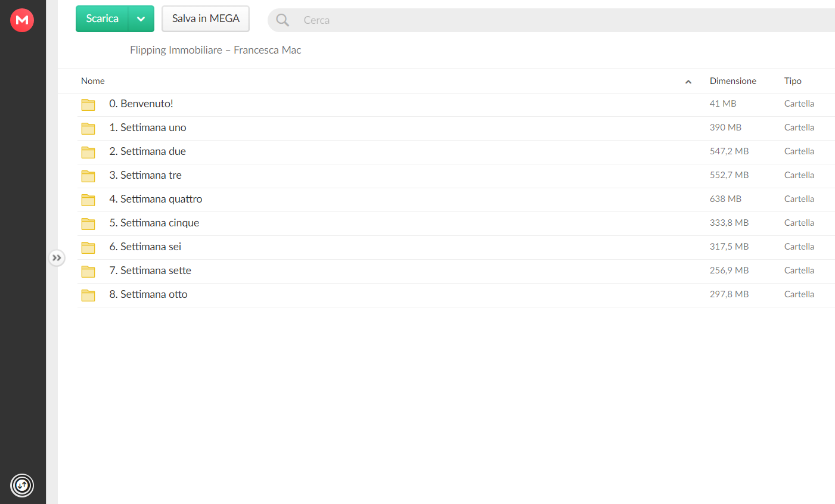The height and width of the screenshot is (504, 835).
Task: Open the 5. Settimana cinque folder
Action: (456, 223)
